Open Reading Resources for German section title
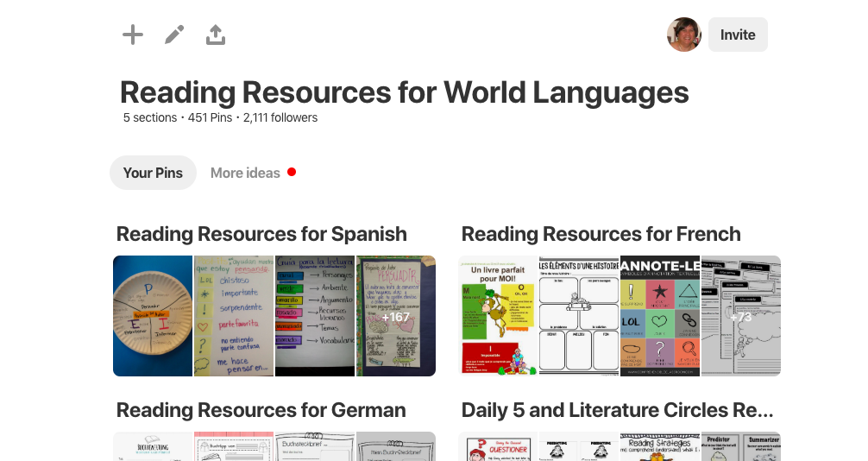The height and width of the screenshot is (461, 868). click(x=261, y=410)
